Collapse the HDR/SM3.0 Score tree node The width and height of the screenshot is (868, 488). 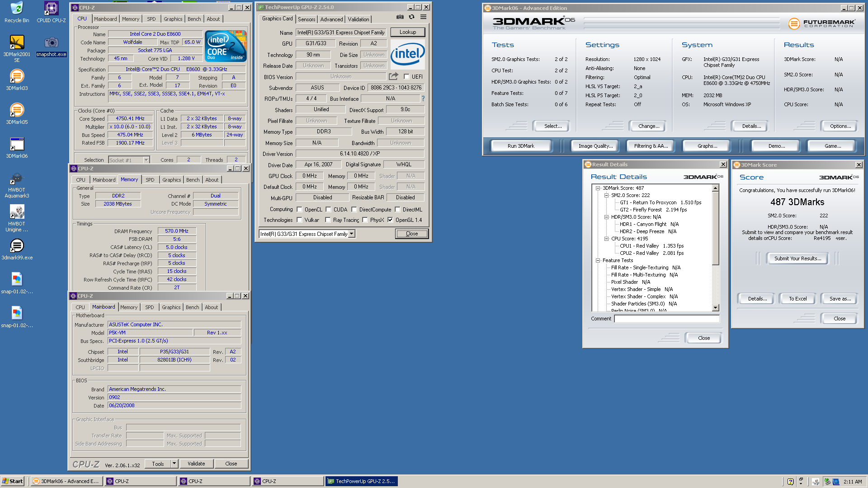coord(606,217)
